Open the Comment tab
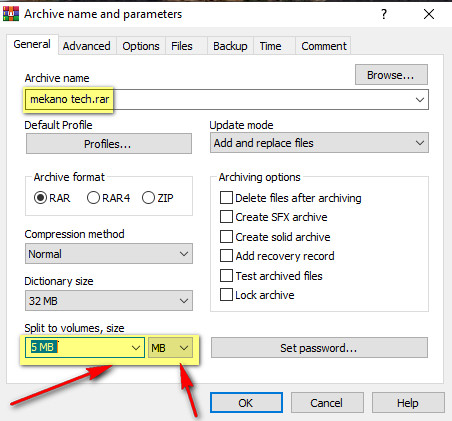 [x=324, y=46]
